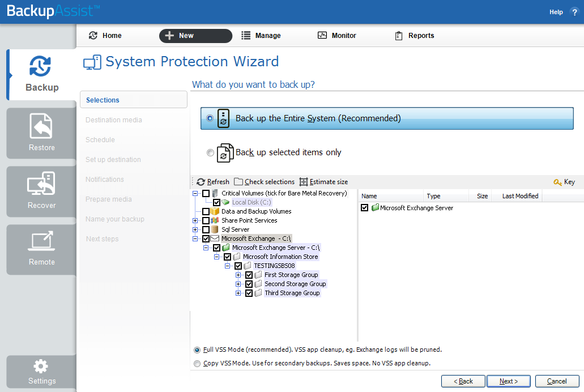Open the Selections wizard step

tap(133, 100)
